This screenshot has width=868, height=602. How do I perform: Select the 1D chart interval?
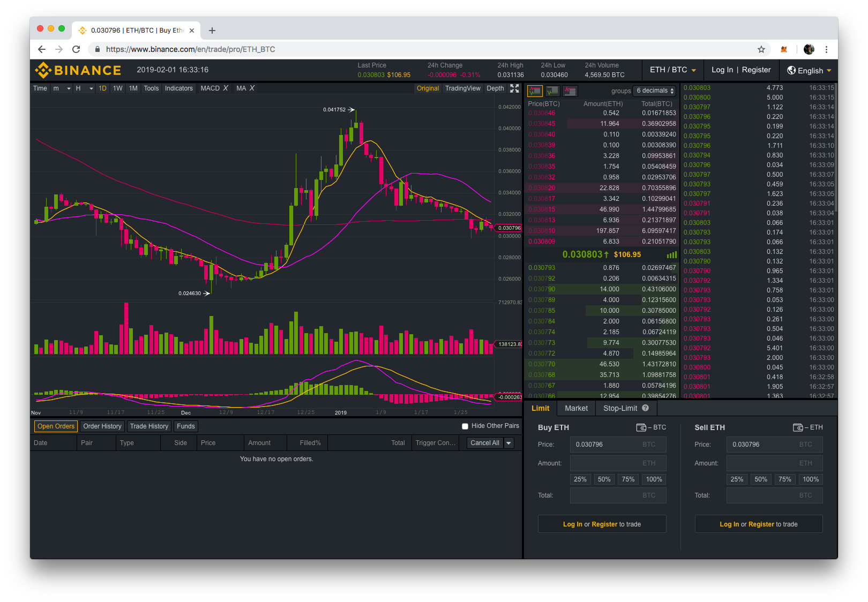[x=102, y=88]
